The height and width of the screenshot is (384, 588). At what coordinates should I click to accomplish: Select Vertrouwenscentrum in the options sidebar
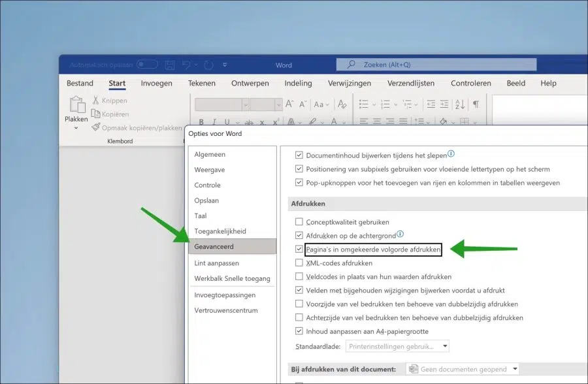coord(233,310)
